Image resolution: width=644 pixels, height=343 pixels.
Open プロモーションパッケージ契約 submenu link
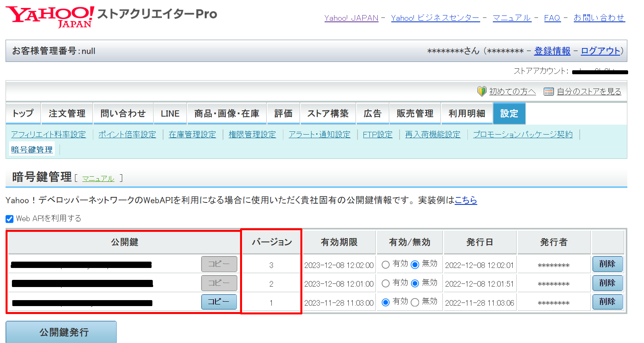point(523,135)
